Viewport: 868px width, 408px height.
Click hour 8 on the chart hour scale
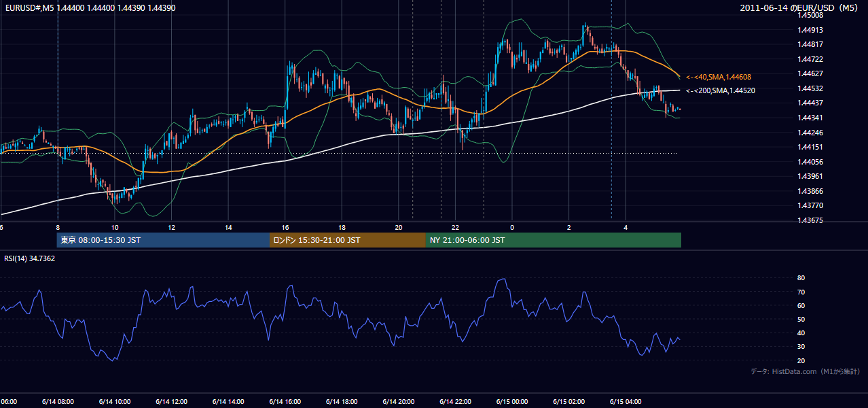(x=58, y=227)
